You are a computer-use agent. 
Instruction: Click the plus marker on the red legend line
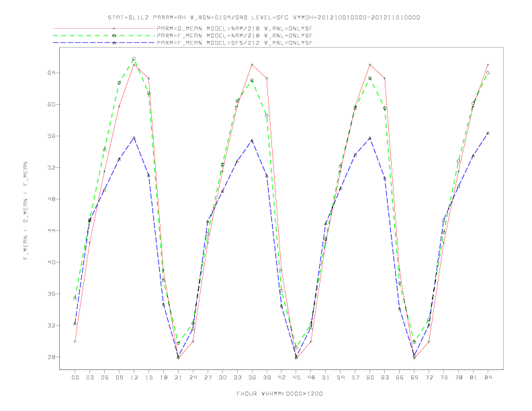point(114,28)
